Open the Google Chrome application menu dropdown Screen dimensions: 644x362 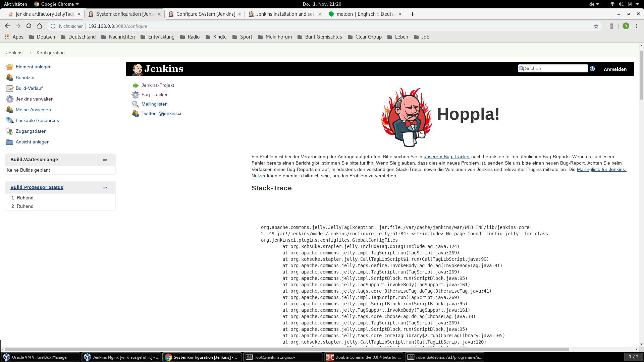(x=56, y=4)
